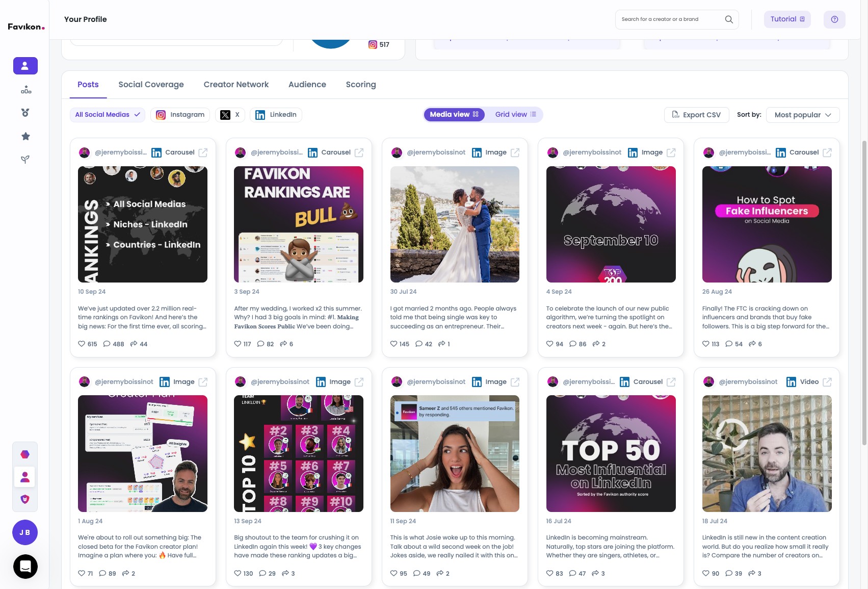Click the Instagram icon next to 517
The image size is (868, 589).
tap(373, 44)
